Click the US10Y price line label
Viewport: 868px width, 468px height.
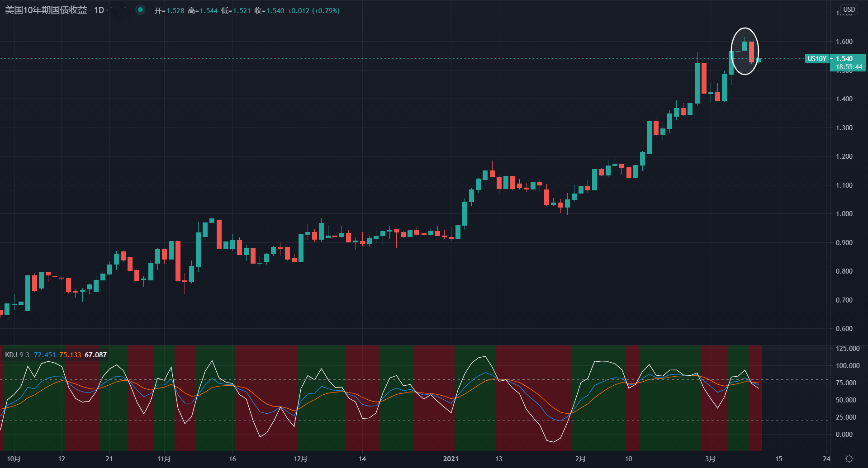(817, 59)
